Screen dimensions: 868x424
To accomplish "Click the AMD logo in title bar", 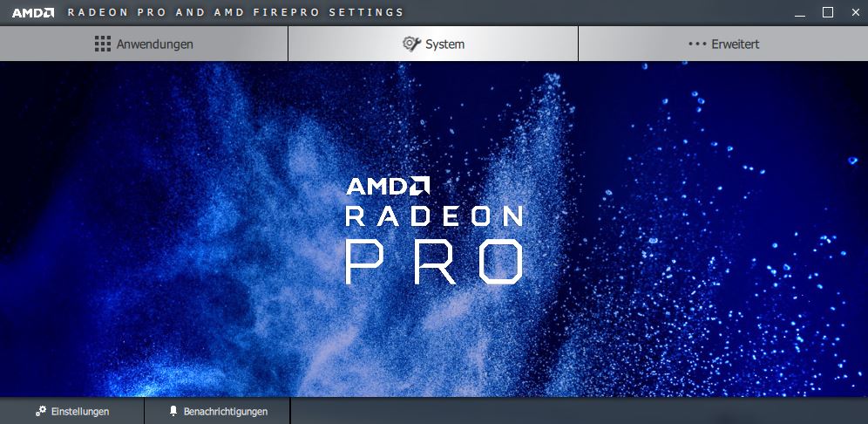I will click(33, 12).
